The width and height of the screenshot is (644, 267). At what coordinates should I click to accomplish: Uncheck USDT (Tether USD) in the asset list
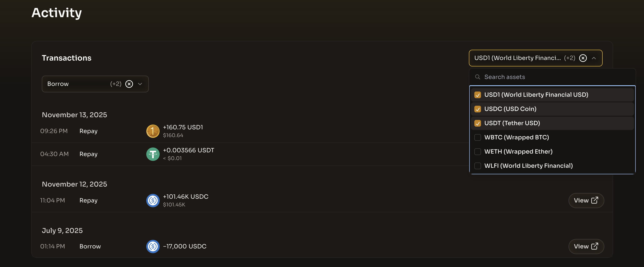click(x=478, y=123)
